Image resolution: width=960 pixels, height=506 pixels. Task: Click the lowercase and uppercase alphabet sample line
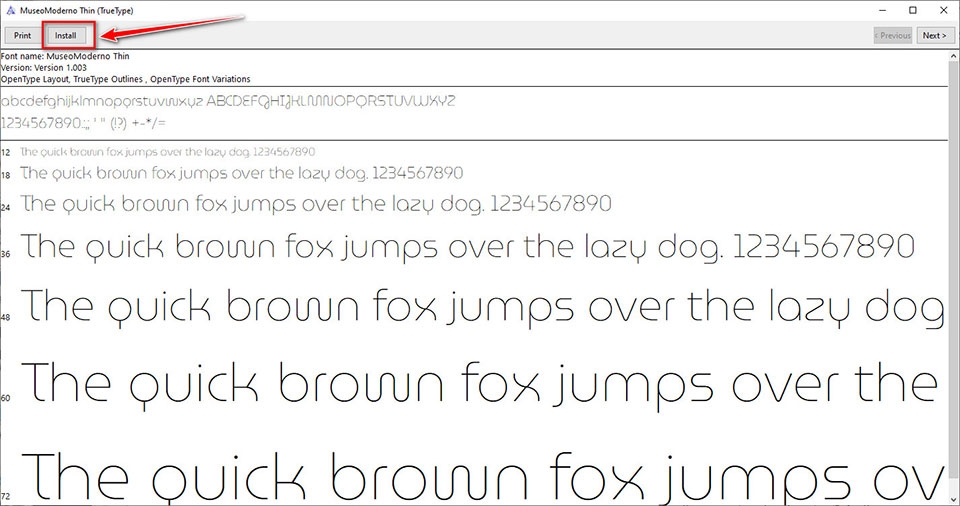click(228, 101)
